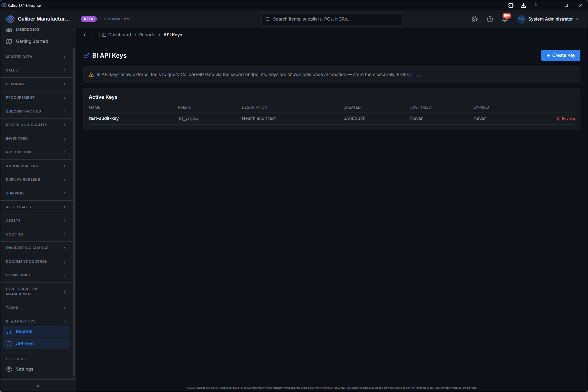588x392 pixels.
Task: Go forward using the breadcrumb forward arrow
Action: pos(93,35)
